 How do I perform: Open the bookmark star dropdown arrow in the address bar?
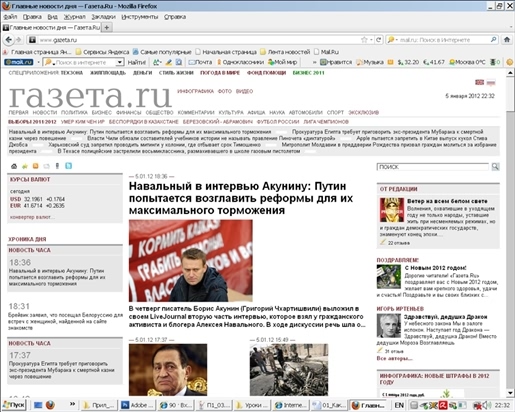pyautogui.click(x=371, y=40)
